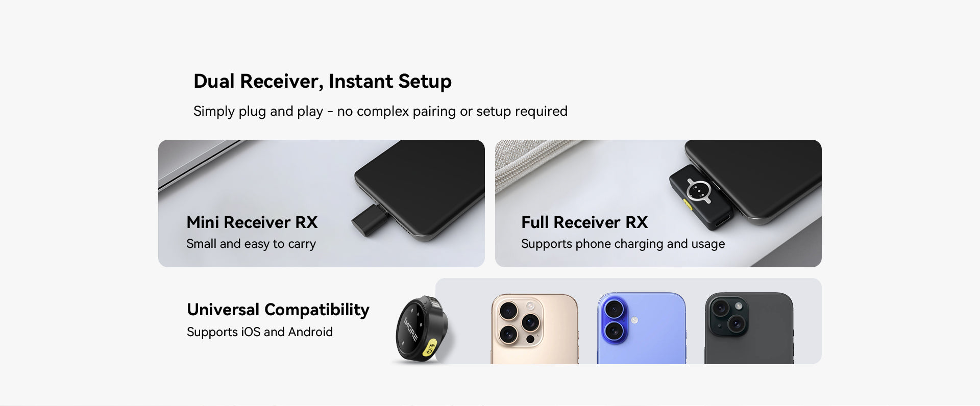This screenshot has width=980, height=406.
Task: Open the Mini Receiver RX card
Action: pyautogui.click(x=322, y=204)
